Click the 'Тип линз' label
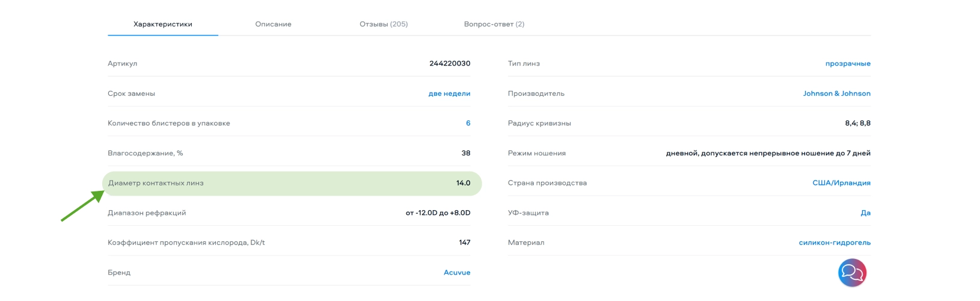Viewport: 980px width, 301px height. (x=524, y=63)
